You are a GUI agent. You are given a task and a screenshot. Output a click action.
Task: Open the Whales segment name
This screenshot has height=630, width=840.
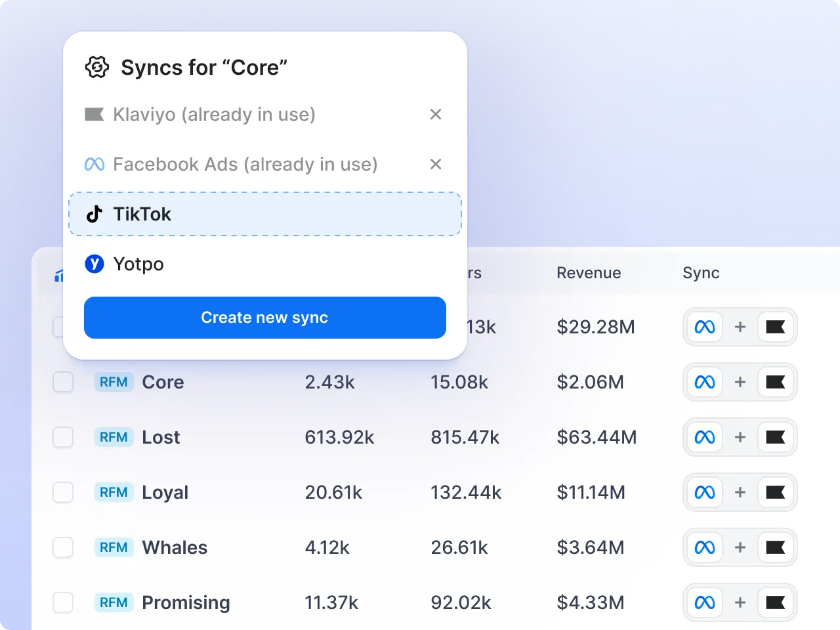pos(175,547)
